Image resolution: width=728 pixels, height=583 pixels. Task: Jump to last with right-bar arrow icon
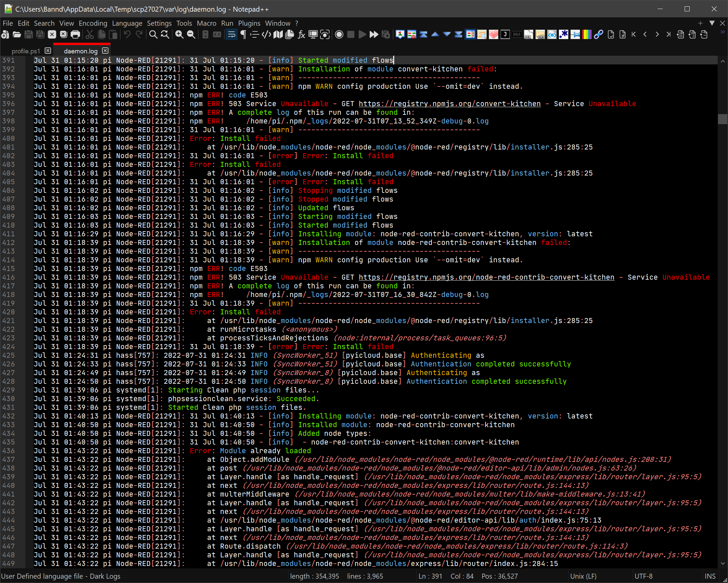[x=668, y=34]
